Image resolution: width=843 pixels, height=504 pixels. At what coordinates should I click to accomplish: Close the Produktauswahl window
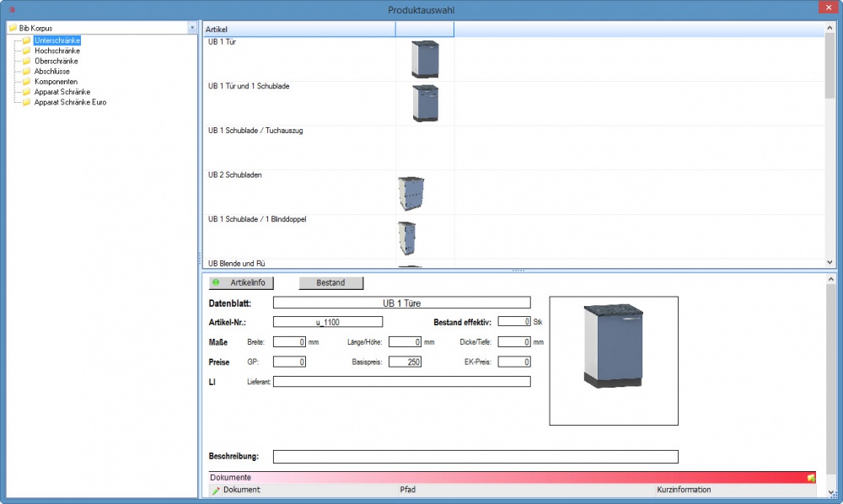(827, 8)
